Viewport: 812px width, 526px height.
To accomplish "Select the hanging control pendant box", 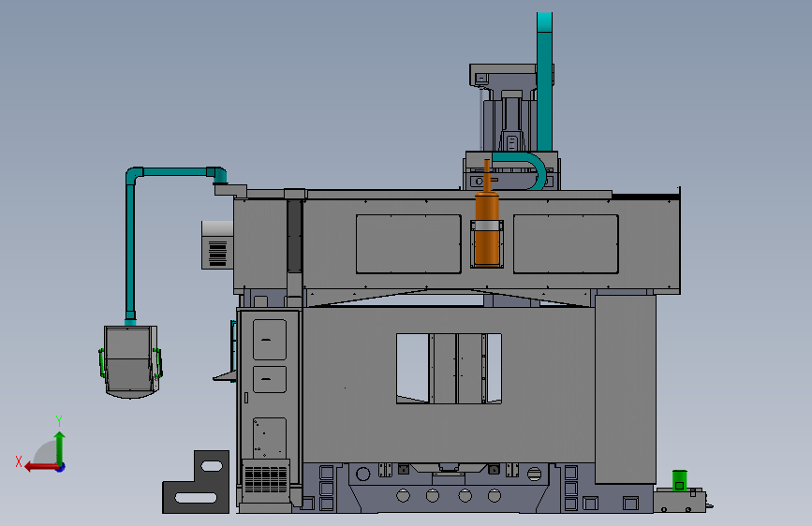I will click(x=130, y=361).
